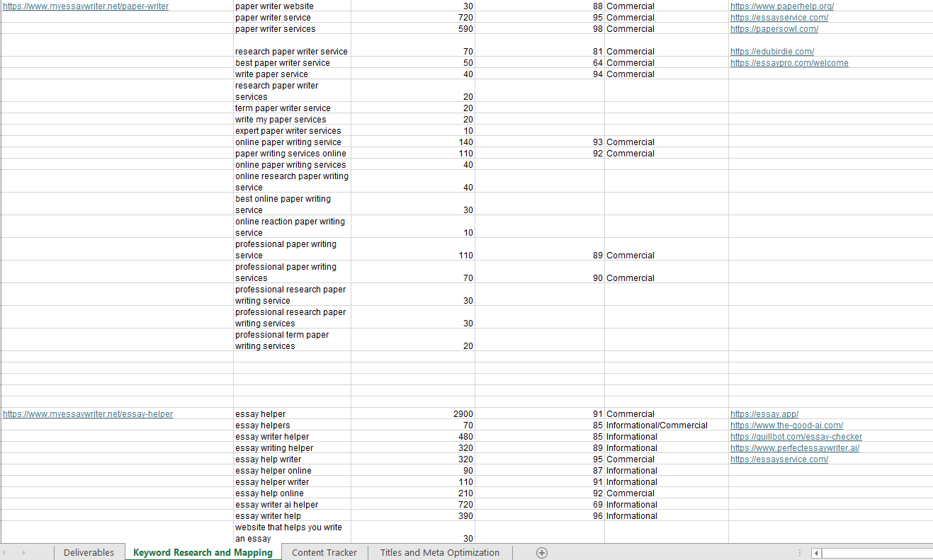Select the "essay helper online" cell
The height and width of the screenshot is (560, 933).
(x=292, y=471)
